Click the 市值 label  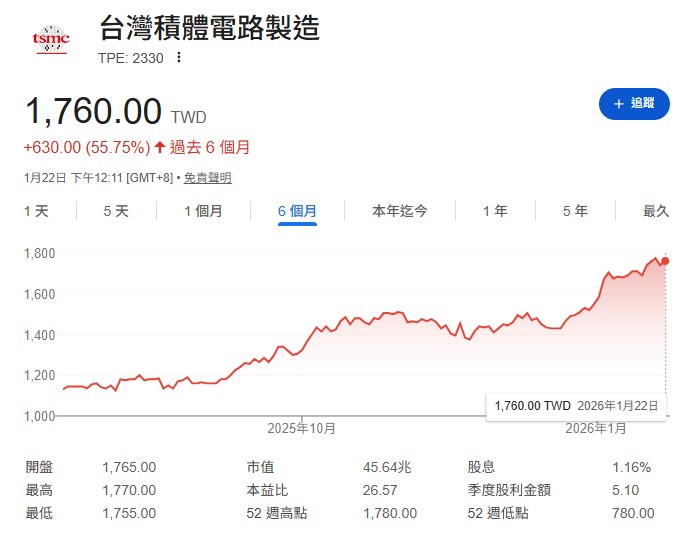pyautogui.click(x=260, y=467)
